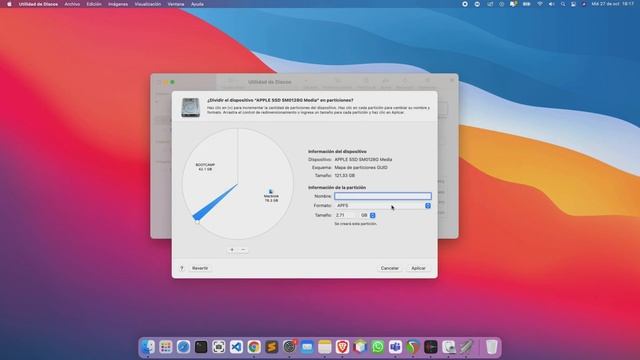
Task: Open Safari from the dock
Action: (183, 347)
